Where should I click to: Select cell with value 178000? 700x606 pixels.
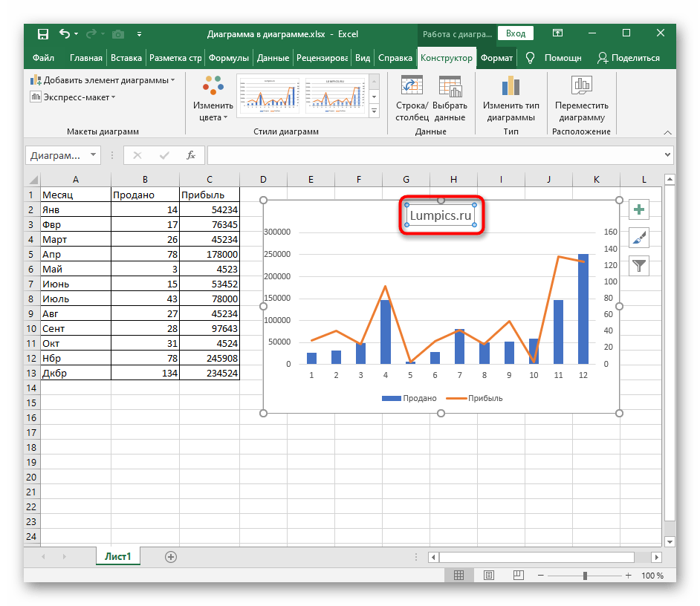pyautogui.click(x=210, y=255)
